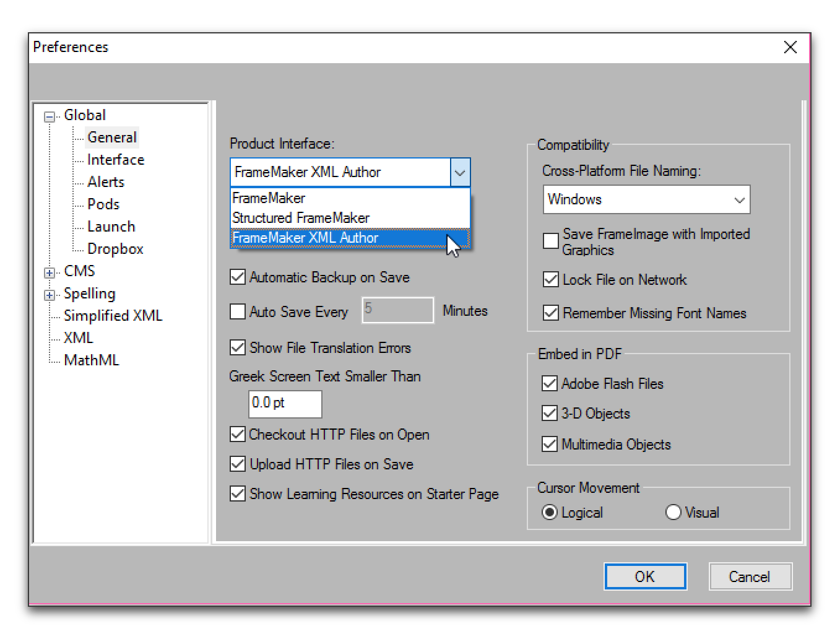Toggle Remember Missing Font Names
Viewport: 840px width, 639px height.
[551, 313]
